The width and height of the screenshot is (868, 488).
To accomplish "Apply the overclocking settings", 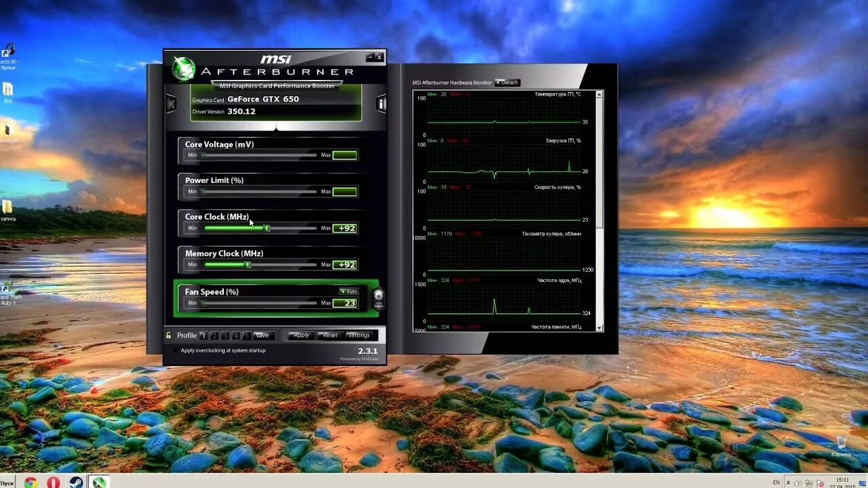I will pos(302,335).
